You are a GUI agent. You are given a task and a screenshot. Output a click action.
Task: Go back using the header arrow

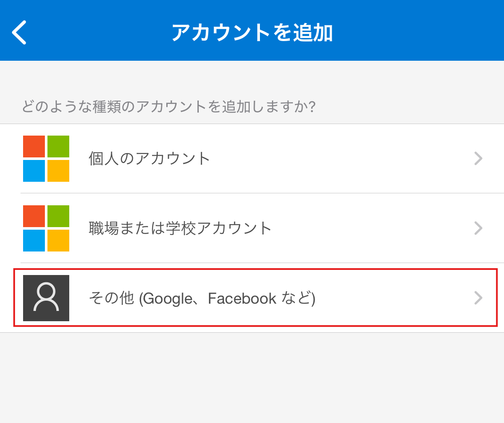coord(19,32)
